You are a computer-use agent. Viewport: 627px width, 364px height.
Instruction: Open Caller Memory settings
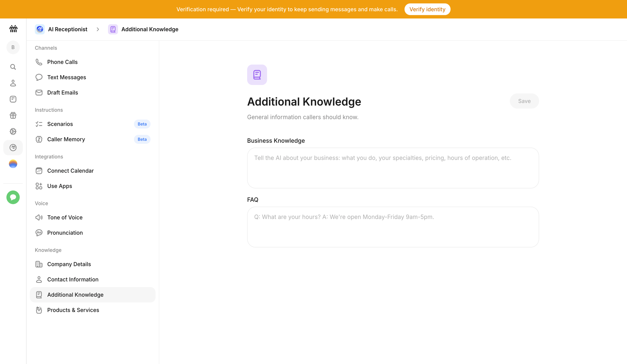click(x=92, y=139)
